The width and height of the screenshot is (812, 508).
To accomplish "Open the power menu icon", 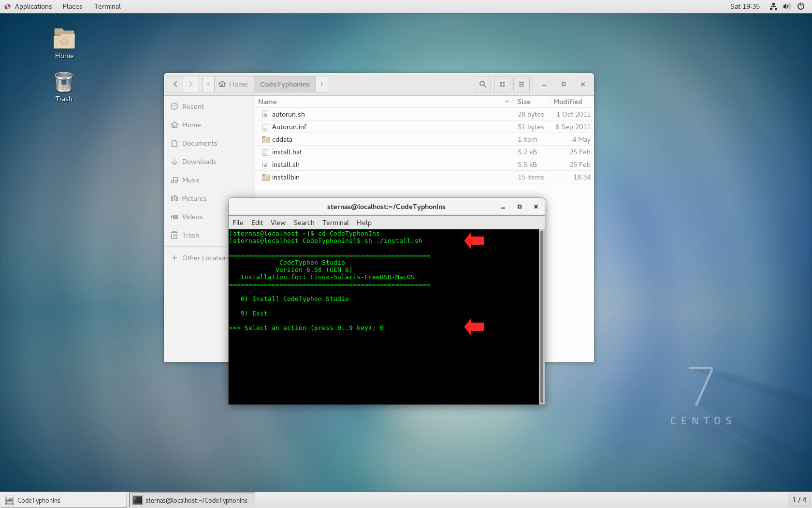I will (801, 6).
